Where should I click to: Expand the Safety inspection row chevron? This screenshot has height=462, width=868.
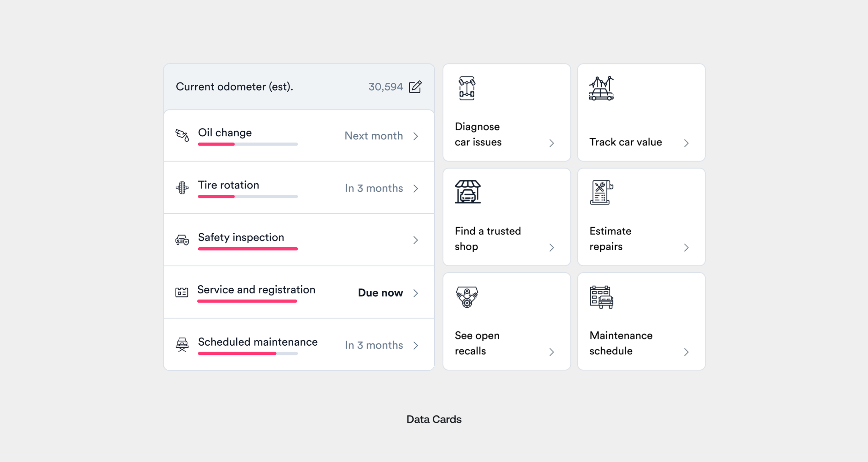(416, 240)
